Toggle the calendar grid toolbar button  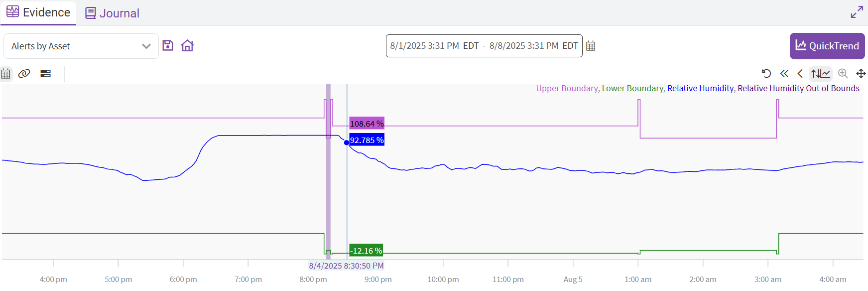(x=6, y=74)
